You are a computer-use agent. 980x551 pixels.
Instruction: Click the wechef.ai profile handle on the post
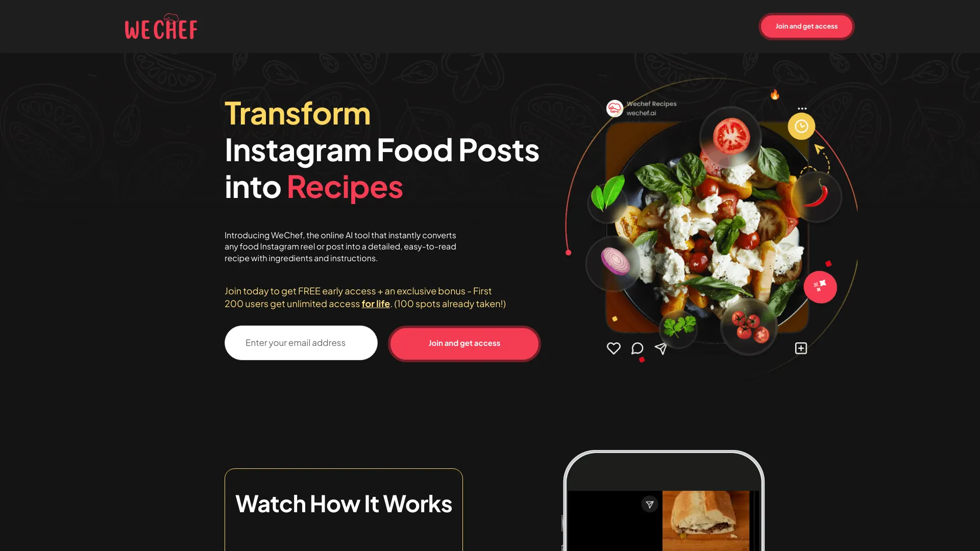pos(641,113)
